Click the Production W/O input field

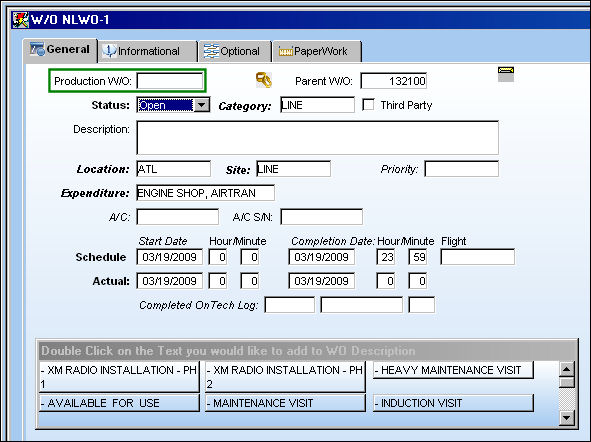tap(170, 81)
